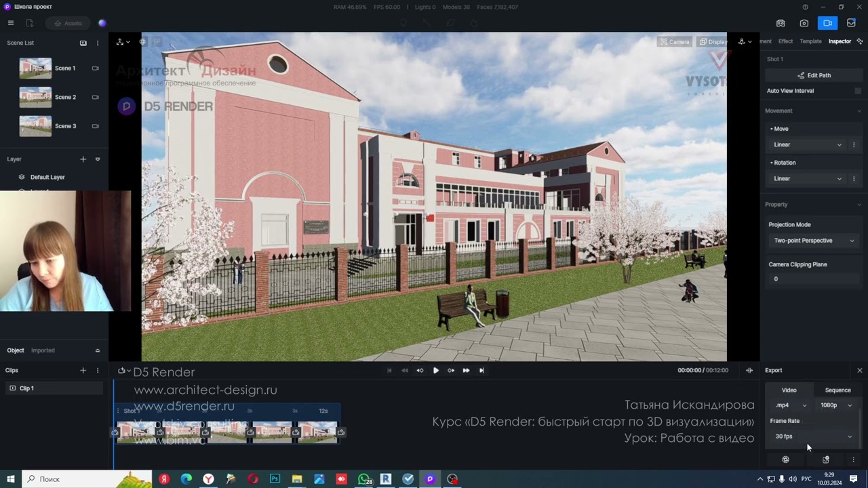Update Scene 3 camera icon

tap(96, 126)
